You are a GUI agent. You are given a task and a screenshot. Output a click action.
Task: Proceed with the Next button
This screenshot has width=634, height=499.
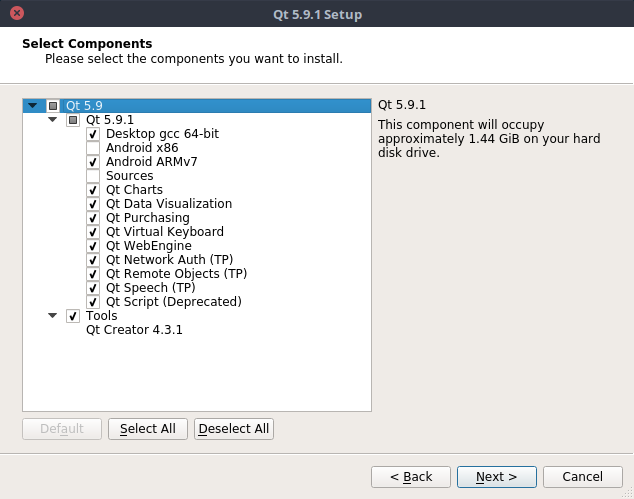pos(497,477)
